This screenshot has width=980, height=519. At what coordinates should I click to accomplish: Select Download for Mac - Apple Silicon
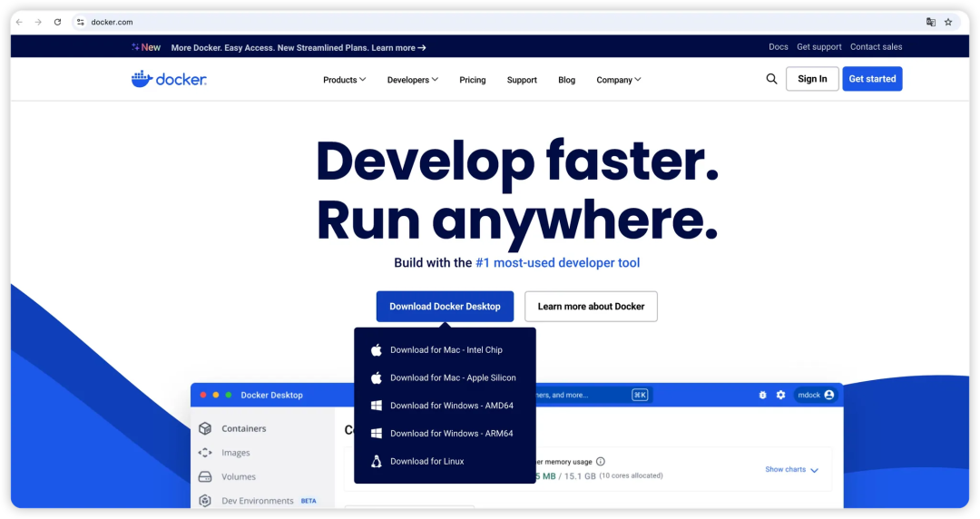tap(445, 377)
